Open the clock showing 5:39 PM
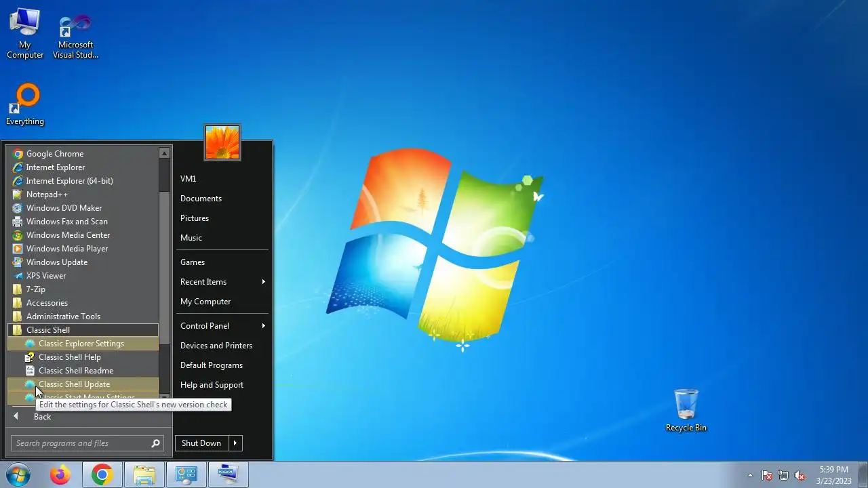This screenshot has width=868, height=488. pyautogui.click(x=833, y=474)
